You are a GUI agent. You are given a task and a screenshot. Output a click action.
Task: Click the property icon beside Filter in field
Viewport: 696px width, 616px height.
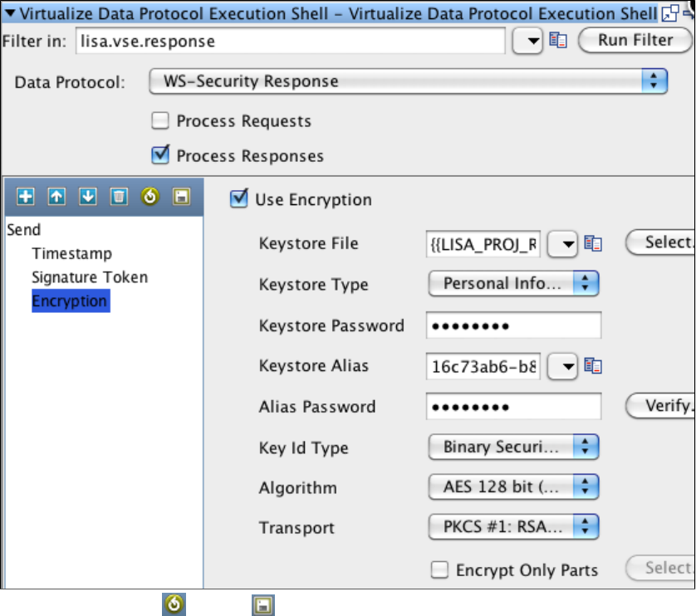point(558,40)
